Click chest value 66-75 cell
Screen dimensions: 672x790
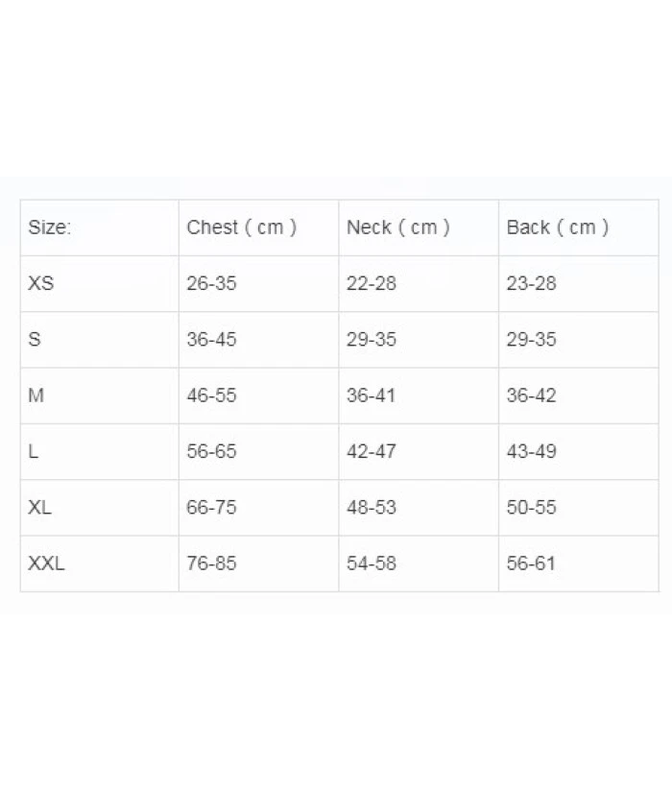(211, 507)
